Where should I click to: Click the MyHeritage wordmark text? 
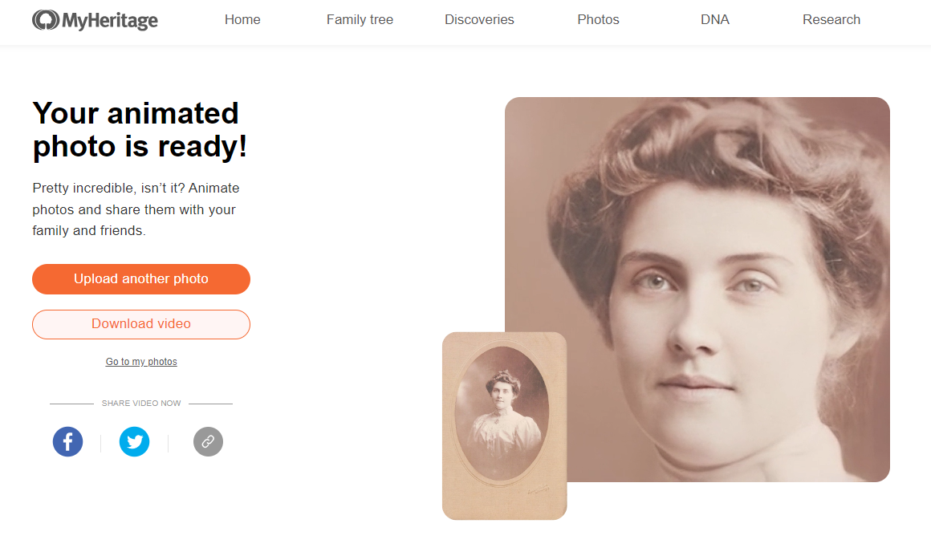[109, 20]
